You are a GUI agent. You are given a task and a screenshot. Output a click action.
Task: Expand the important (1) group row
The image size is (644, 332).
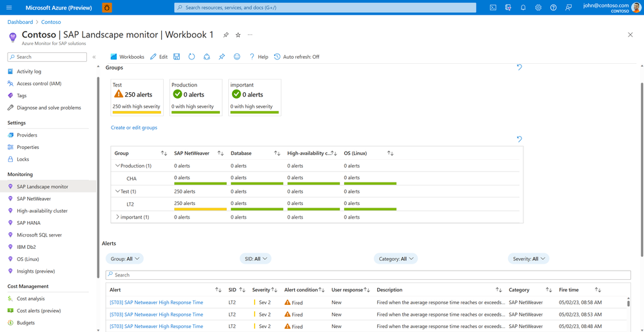tap(117, 217)
